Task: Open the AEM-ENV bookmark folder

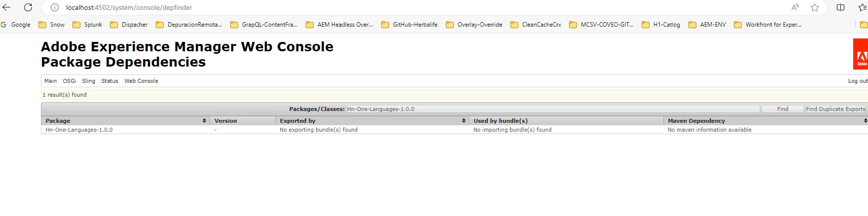Action: point(707,25)
